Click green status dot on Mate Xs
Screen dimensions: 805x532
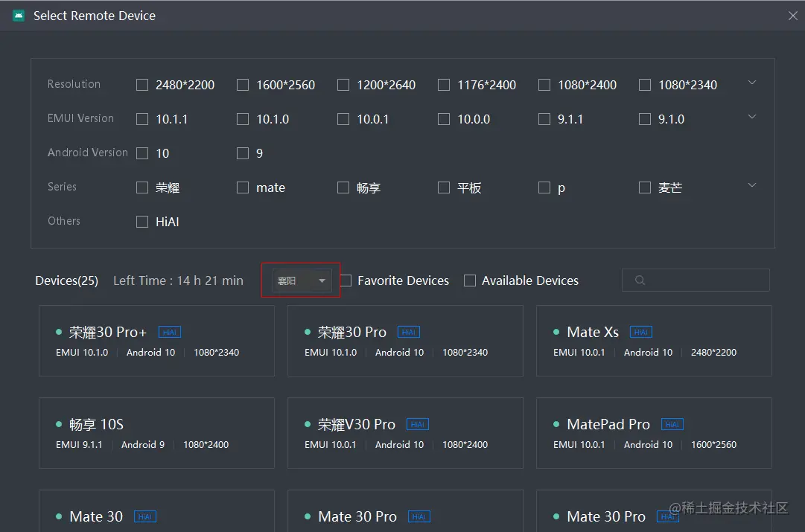[x=556, y=332]
